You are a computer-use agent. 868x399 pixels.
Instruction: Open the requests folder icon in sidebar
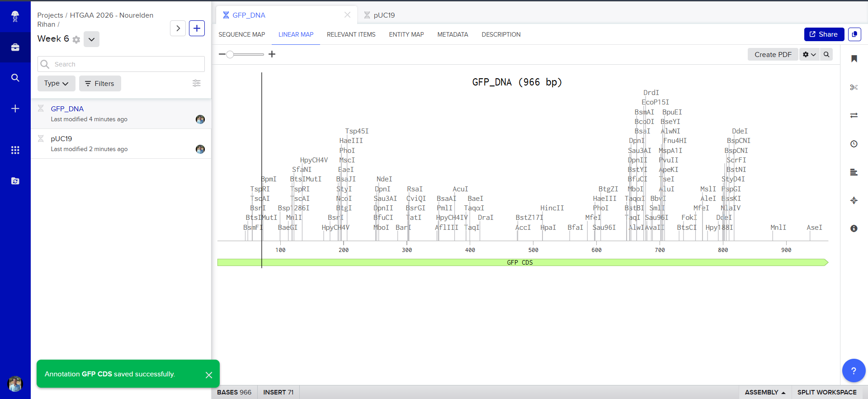(15, 181)
